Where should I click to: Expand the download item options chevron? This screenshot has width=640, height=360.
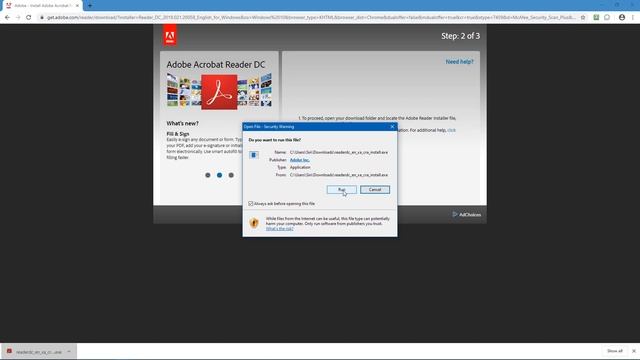[69, 351]
